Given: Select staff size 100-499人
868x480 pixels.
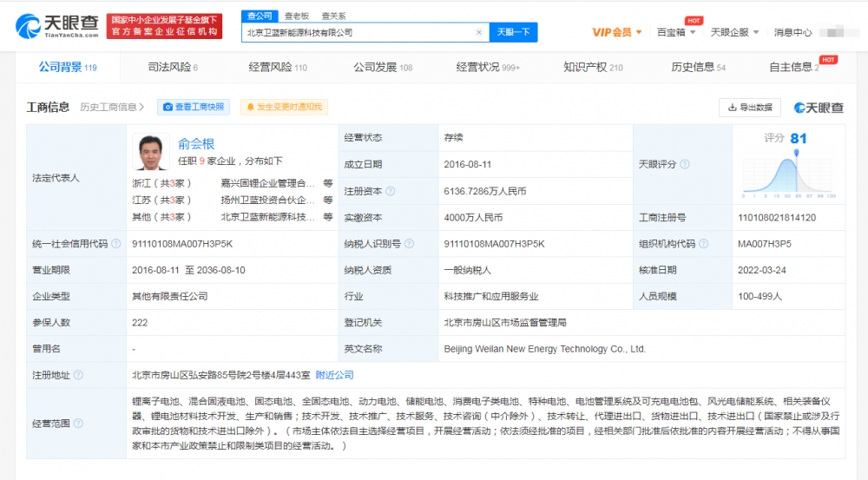Looking at the screenshot, I should click(759, 296).
